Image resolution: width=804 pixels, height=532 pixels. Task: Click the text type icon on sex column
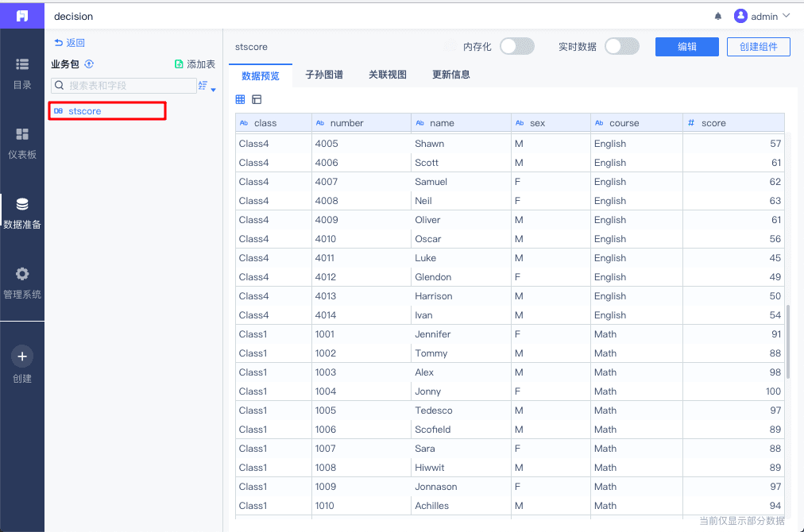click(520, 123)
